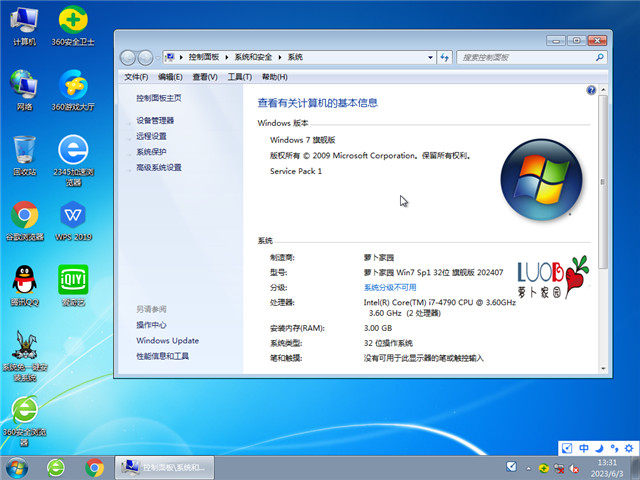Click 系统分级不可用 link
This screenshot has width=640, height=480.
390,287
